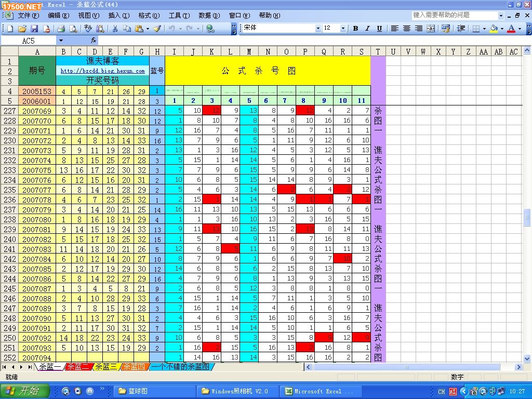Create a new blank workbook

click(x=10, y=29)
